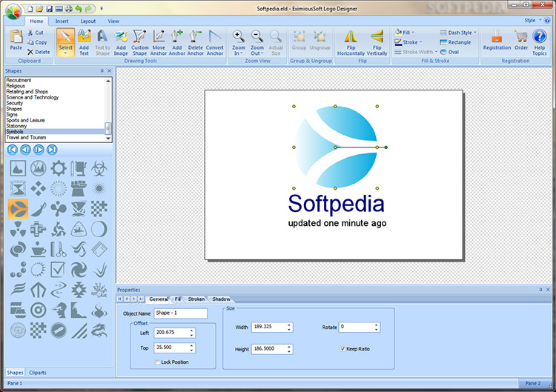The width and height of the screenshot is (556, 392).
Task: Pick the checkbox tick symbol shape
Action: pyautogui.click(x=57, y=270)
